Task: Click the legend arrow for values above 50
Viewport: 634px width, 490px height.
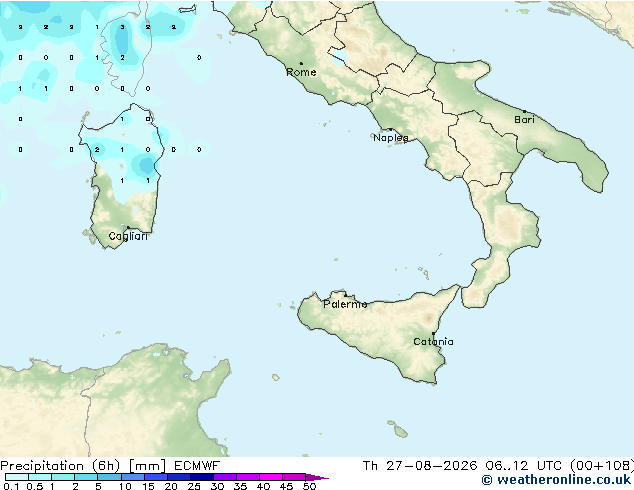Action: [317, 477]
